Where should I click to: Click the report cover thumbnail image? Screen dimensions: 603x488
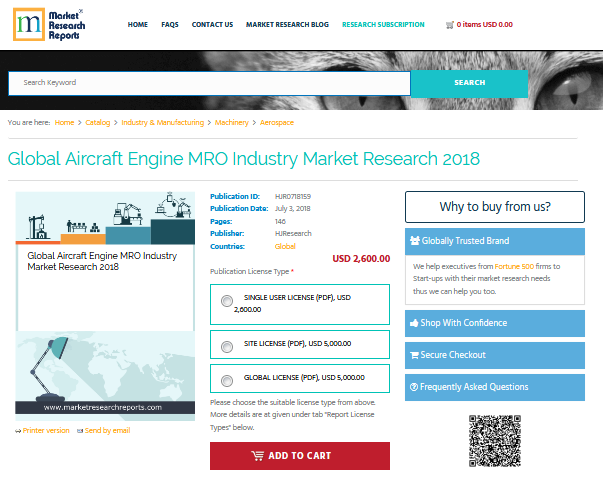point(105,306)
